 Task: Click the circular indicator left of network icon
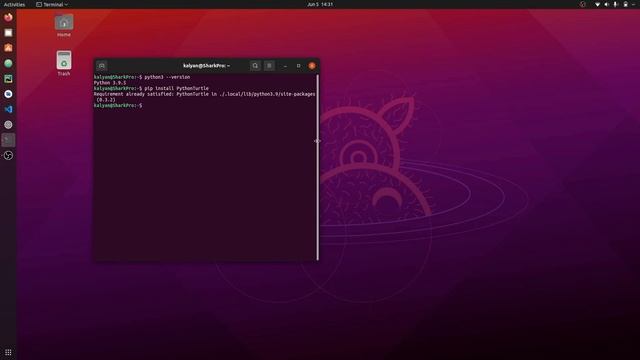click(583, 4)
